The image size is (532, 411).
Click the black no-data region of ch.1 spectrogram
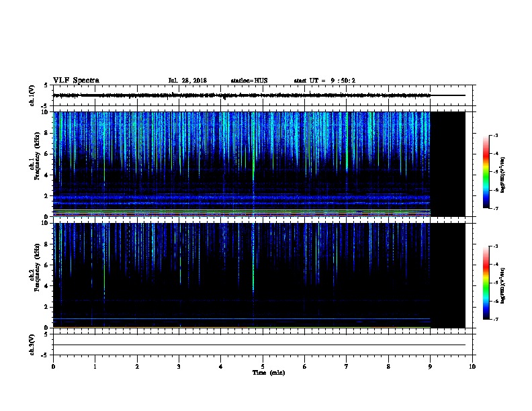tap(448, 164)
